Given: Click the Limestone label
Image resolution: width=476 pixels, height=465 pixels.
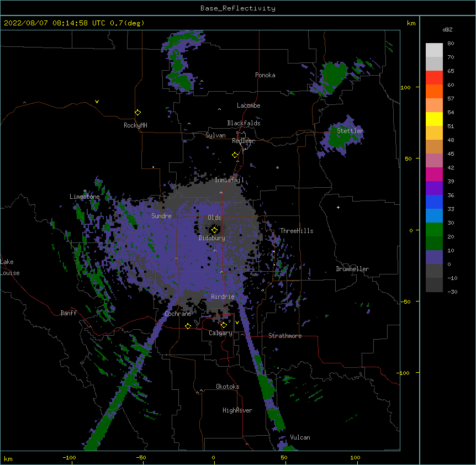Looking at the screenshot, I should (84, 197).
